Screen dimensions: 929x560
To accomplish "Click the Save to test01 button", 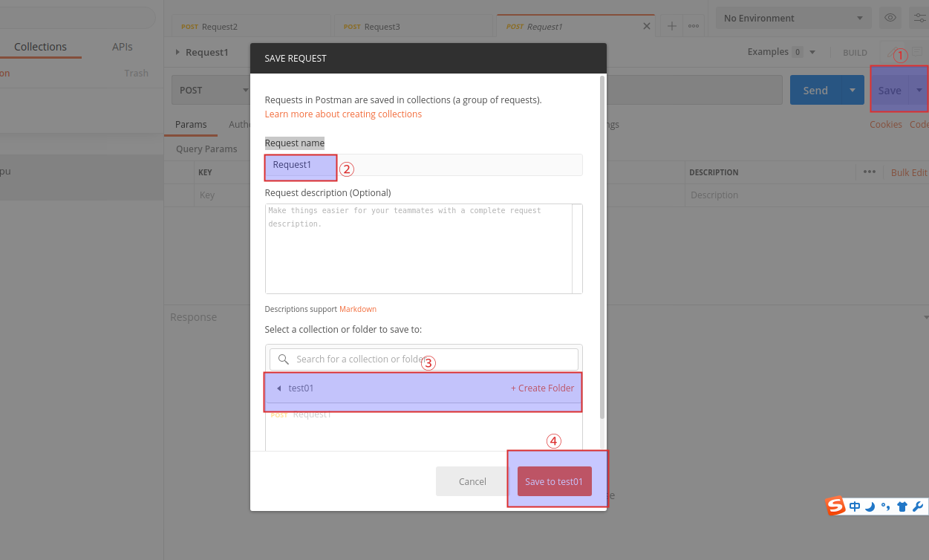I will (554, 481).
